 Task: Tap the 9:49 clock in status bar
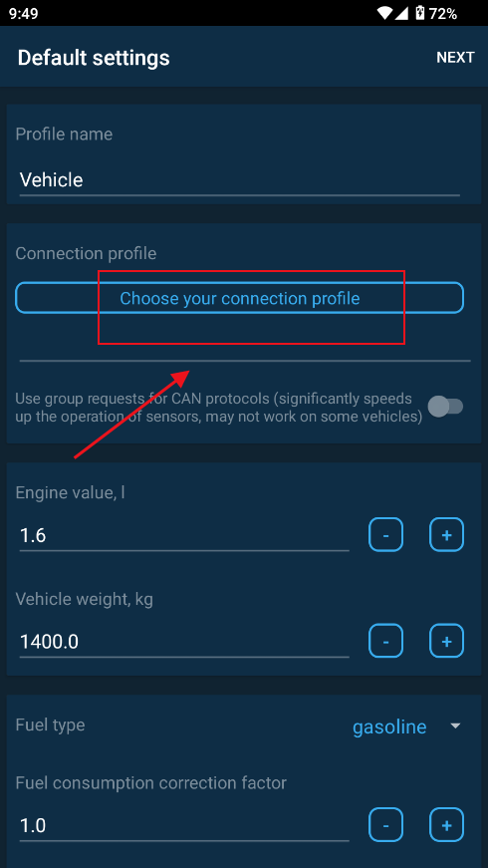point(24,13)
